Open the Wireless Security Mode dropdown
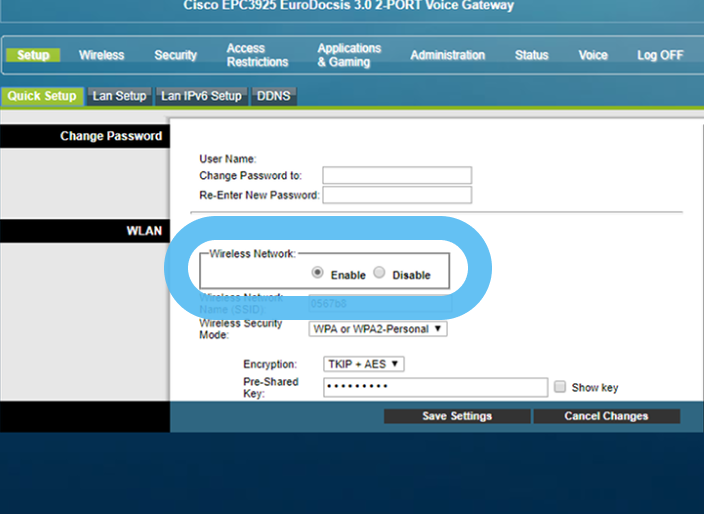 pyautogui.click(x=378, y=328)
